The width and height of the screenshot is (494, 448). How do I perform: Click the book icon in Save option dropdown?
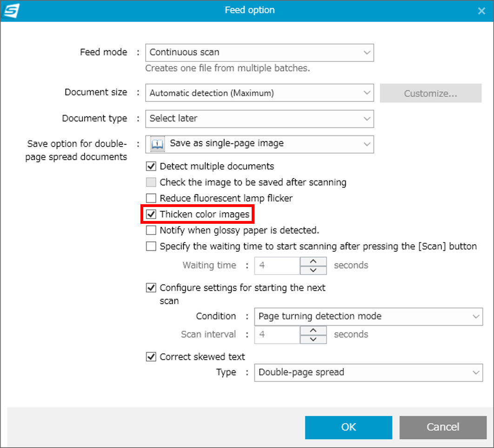(x=157, y=144)
